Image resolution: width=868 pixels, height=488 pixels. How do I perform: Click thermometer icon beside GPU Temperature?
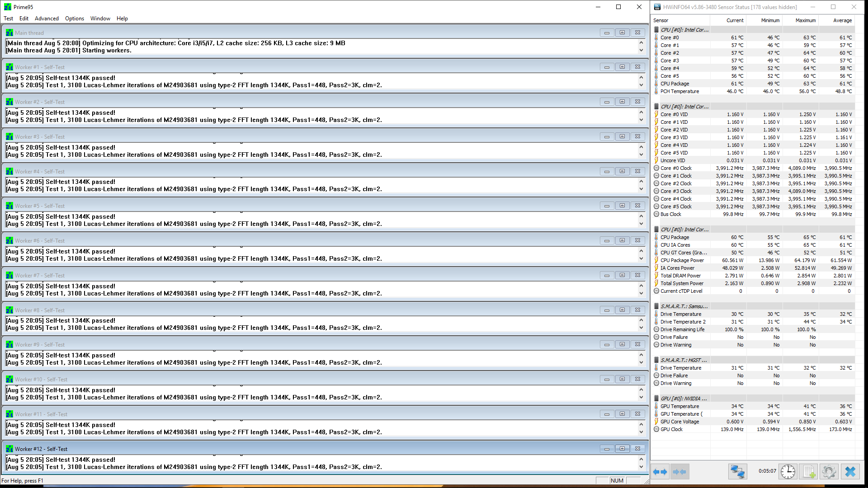point(656,406)
